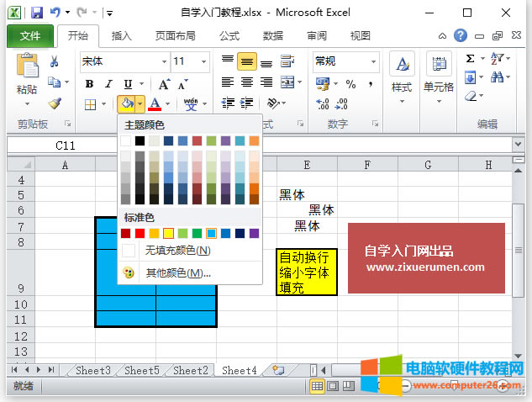
Task: Switch to the 插入 ribbon tab
Action: [x=122, y=36]
